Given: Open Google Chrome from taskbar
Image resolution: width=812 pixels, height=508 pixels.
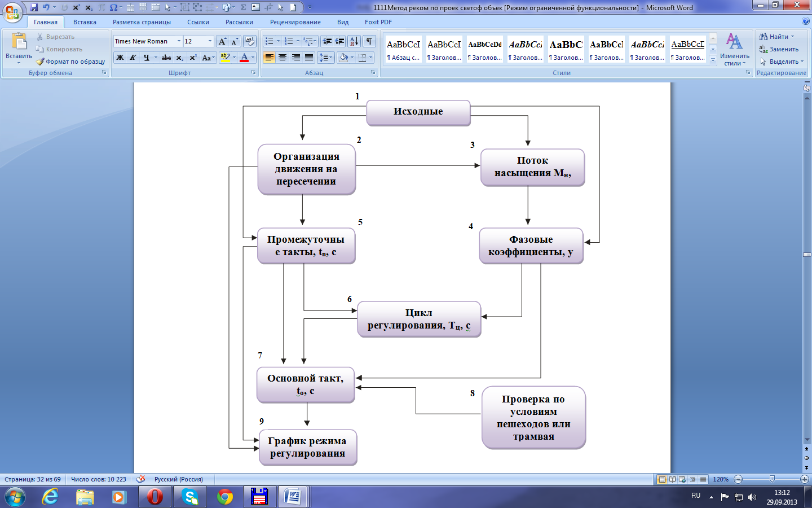Looking at the screenshot, I should point(224,497).
